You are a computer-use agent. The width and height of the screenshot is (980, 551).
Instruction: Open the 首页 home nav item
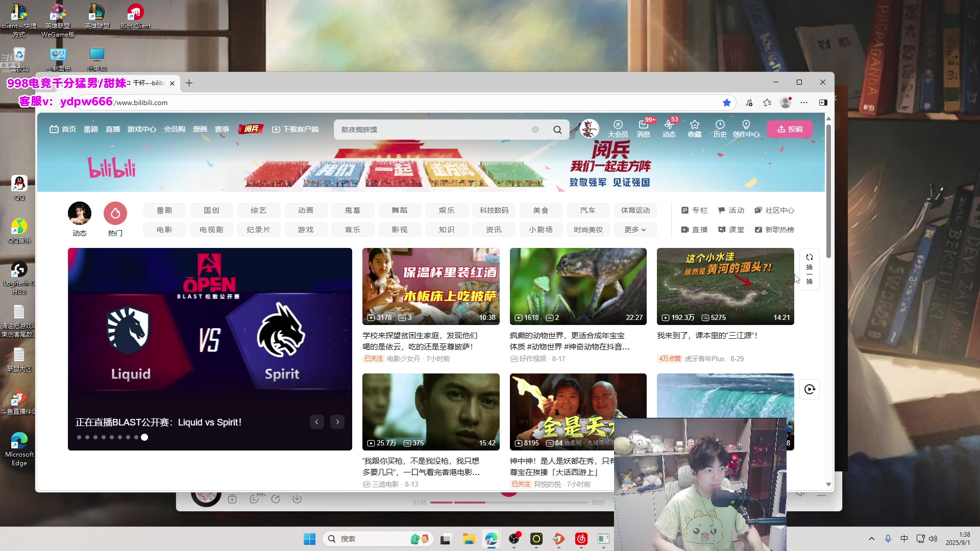click(x=63, y=129)
